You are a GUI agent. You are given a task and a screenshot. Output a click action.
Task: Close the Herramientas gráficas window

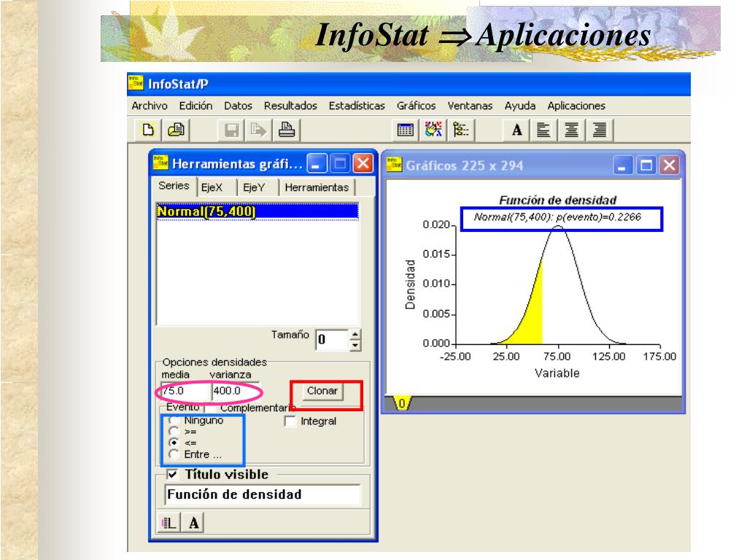[x=363, y=164]
